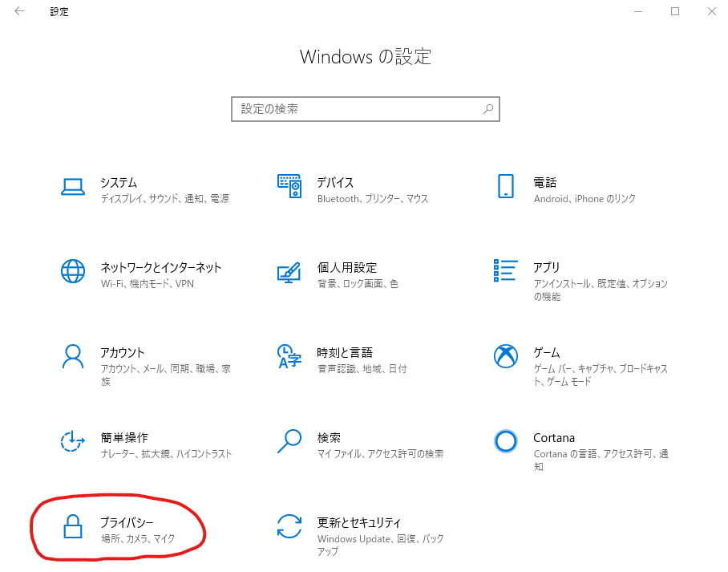Click the 設定の検索 search field
Image resolution: width=728 pixels, height=572 pixels.
(366, 109)
